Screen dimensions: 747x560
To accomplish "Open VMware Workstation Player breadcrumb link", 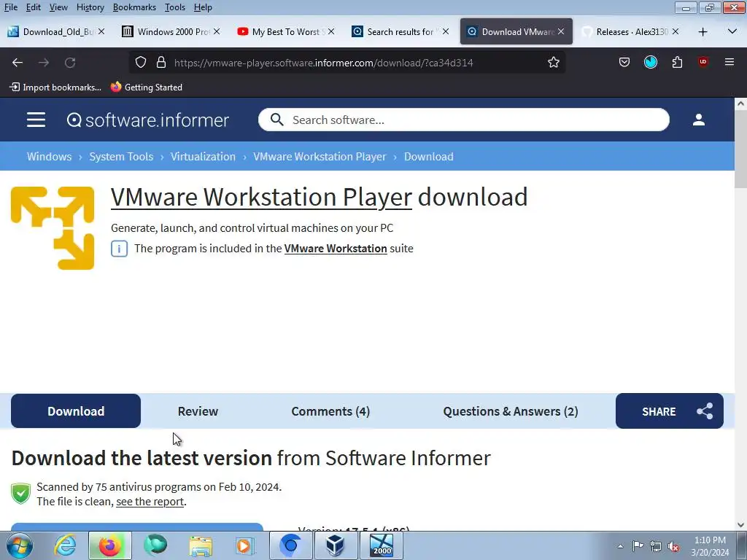I will click(x=320, y=156).
